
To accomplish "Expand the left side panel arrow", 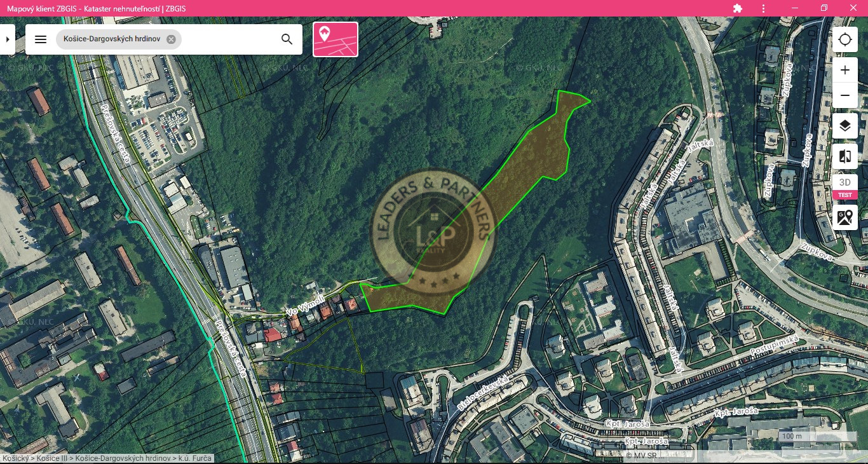I will click(7, 39).
